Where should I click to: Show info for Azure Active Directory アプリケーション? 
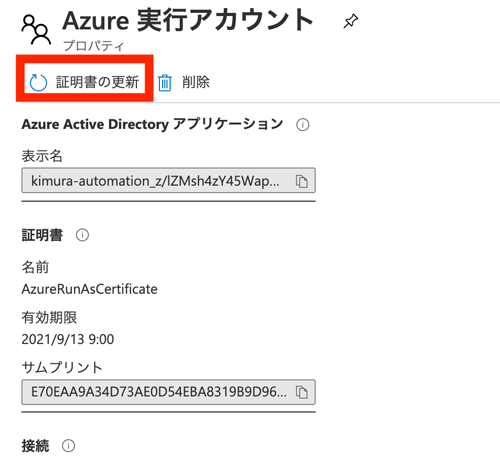pyautogui.click(x=302, y=125)
